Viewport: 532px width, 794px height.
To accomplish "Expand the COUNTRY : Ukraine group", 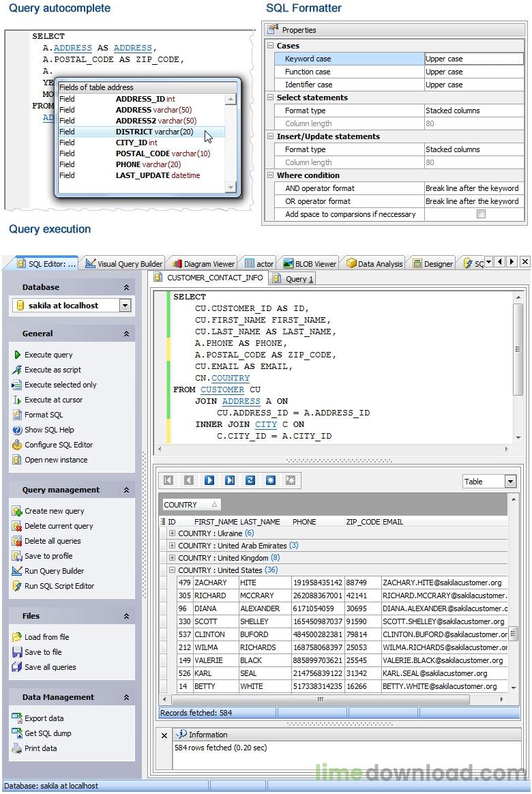I will pos(172,533).
